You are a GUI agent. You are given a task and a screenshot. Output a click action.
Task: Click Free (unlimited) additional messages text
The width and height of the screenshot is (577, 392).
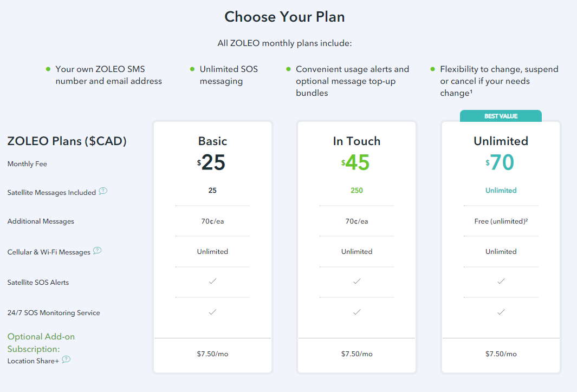tap(501, 221)
